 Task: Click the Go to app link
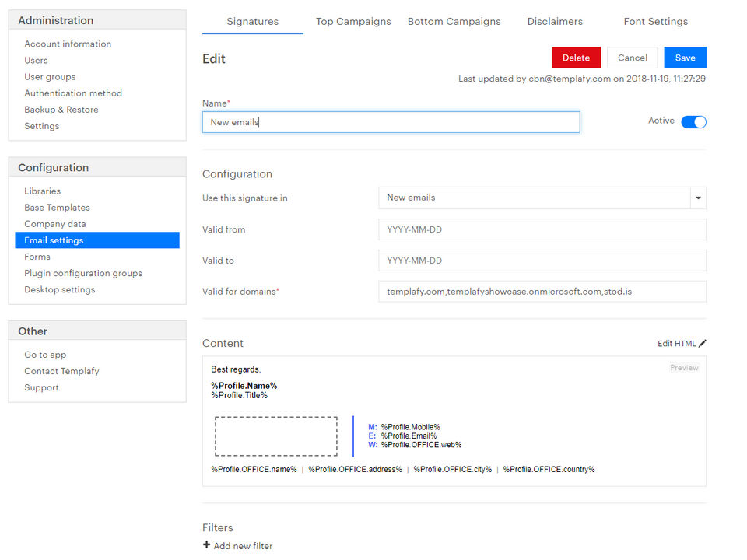point(45,355)
